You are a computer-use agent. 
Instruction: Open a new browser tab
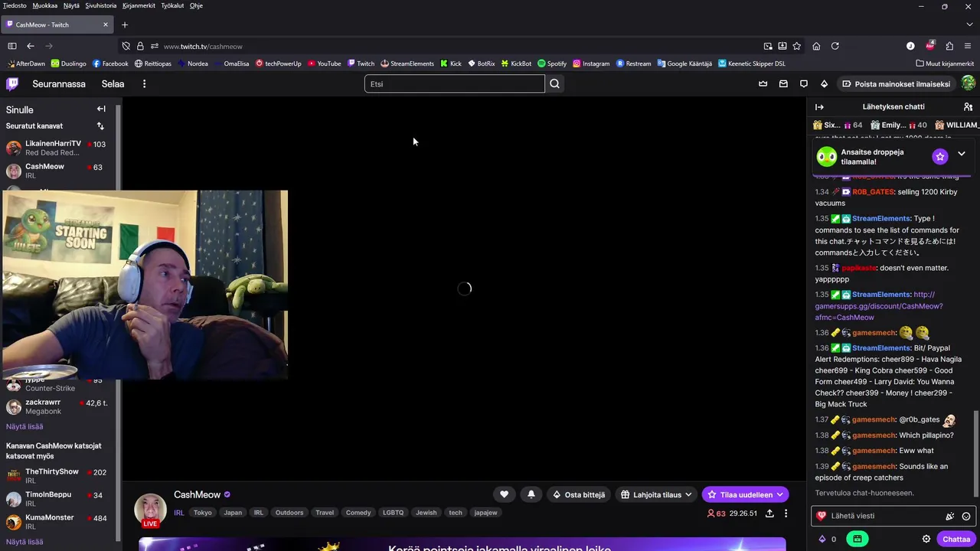[125, 24]
